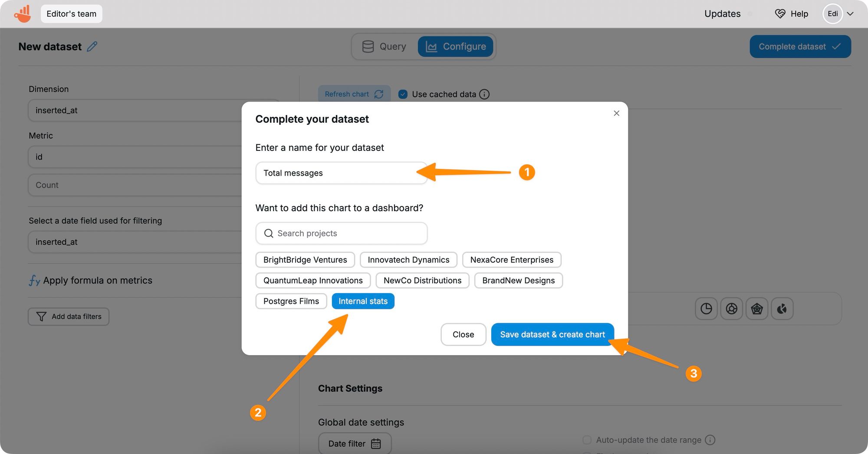Click the Chartbrew hand logo
Viewport: 868px width, 454px height.
point(23,14)
